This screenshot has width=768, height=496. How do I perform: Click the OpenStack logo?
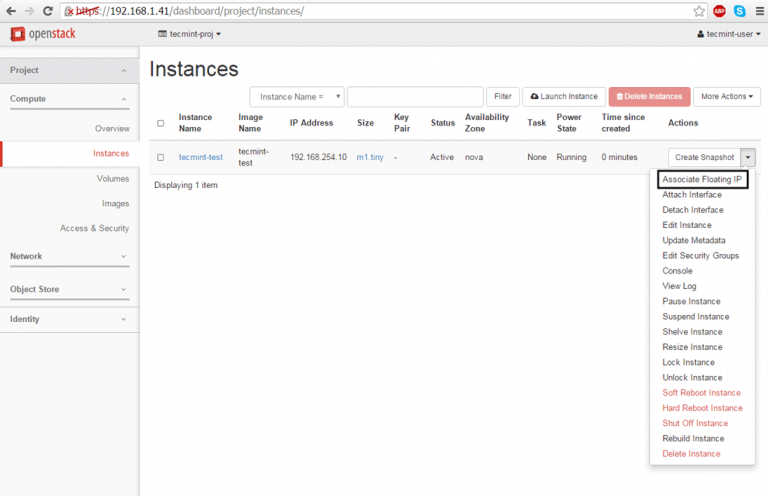pos(43,34)
